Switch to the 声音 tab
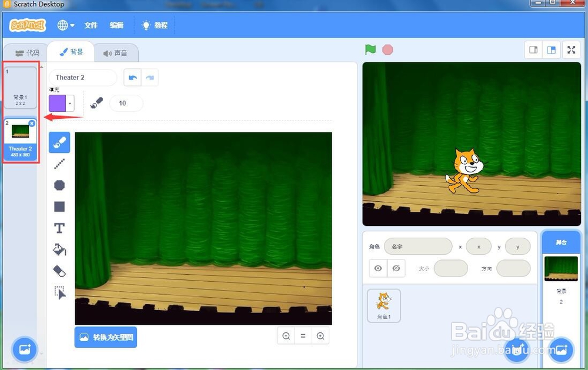This screenshot has width=588, height=370. [x=115, y=53]
